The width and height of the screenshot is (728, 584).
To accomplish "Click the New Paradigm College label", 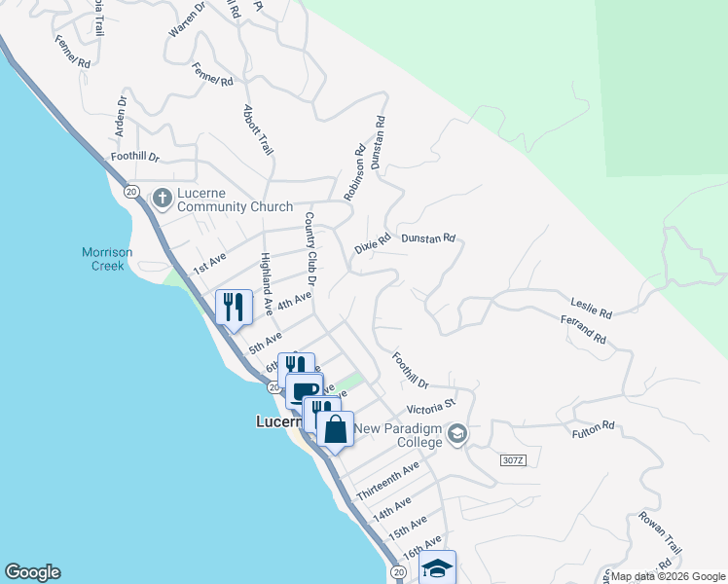I will 397,435.
